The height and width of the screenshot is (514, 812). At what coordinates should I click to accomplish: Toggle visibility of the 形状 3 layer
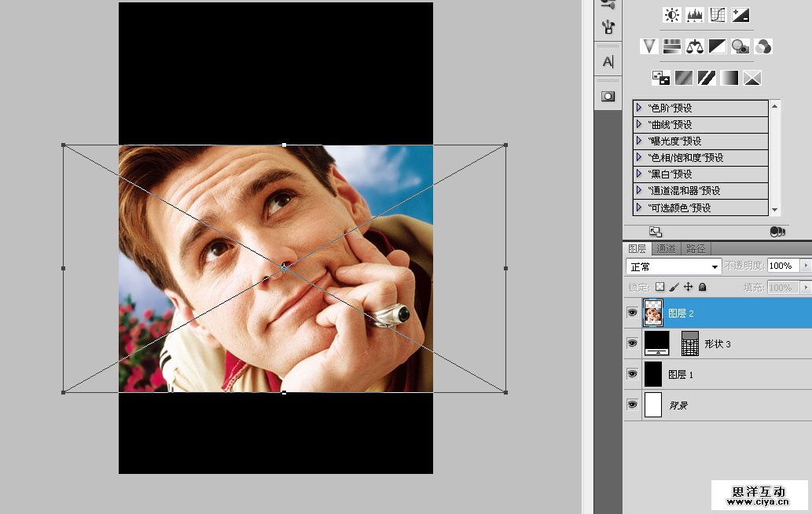coord(632,343)
